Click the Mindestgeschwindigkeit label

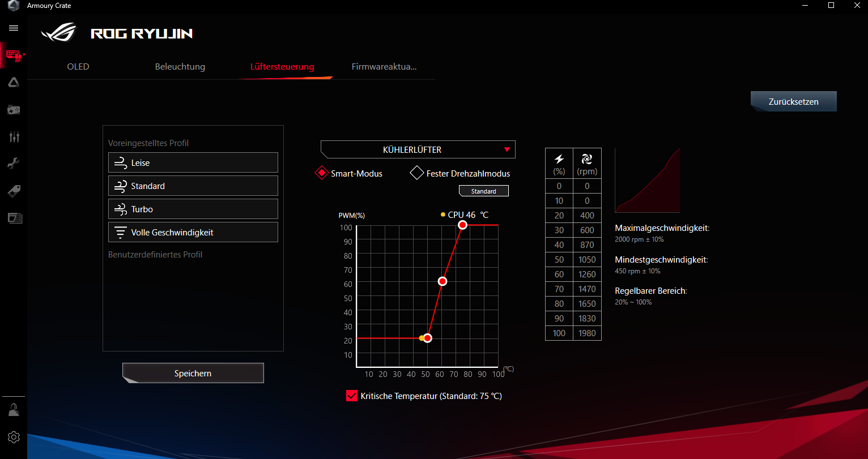point(661,260)
